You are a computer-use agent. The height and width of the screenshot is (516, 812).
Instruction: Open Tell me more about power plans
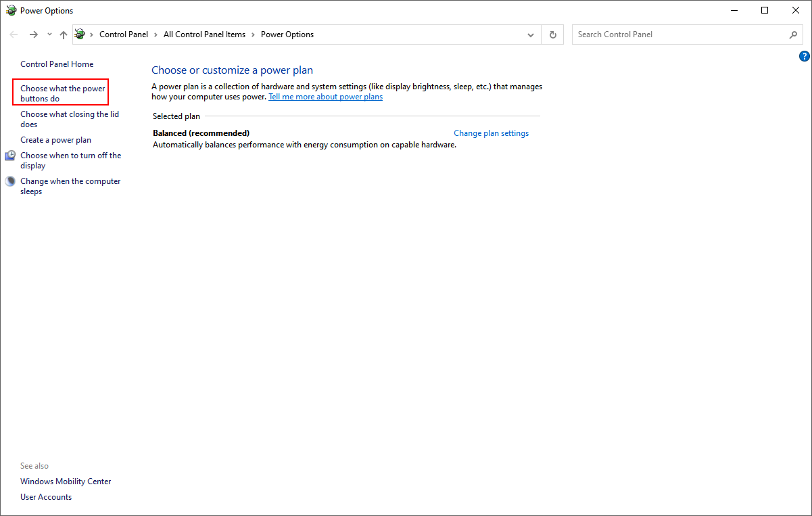click(325, 97)
